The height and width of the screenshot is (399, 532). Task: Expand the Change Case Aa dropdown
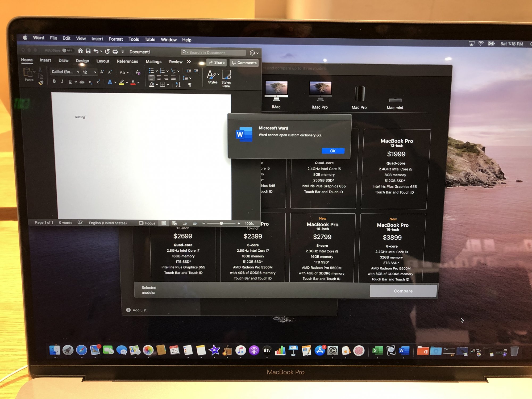point(124,72)
